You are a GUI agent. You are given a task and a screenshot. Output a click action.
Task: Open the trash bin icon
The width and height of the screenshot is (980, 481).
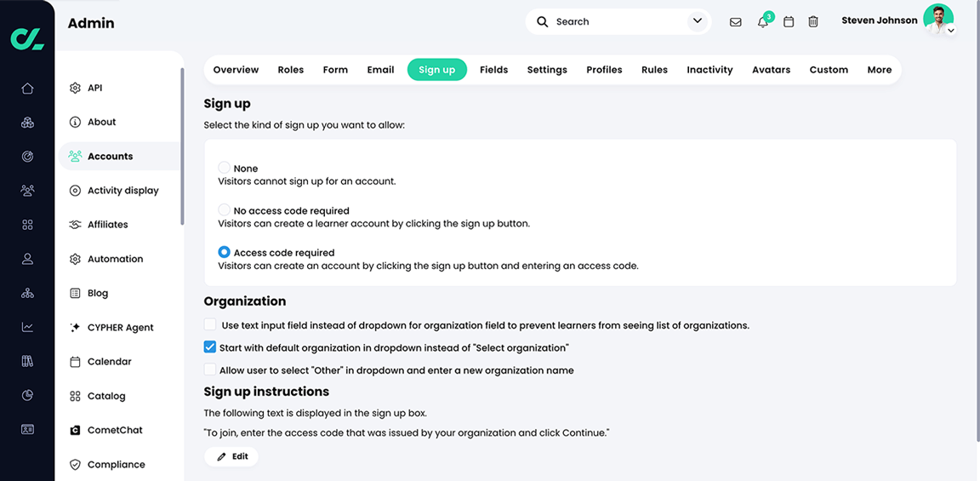click(x=813, y=22)
